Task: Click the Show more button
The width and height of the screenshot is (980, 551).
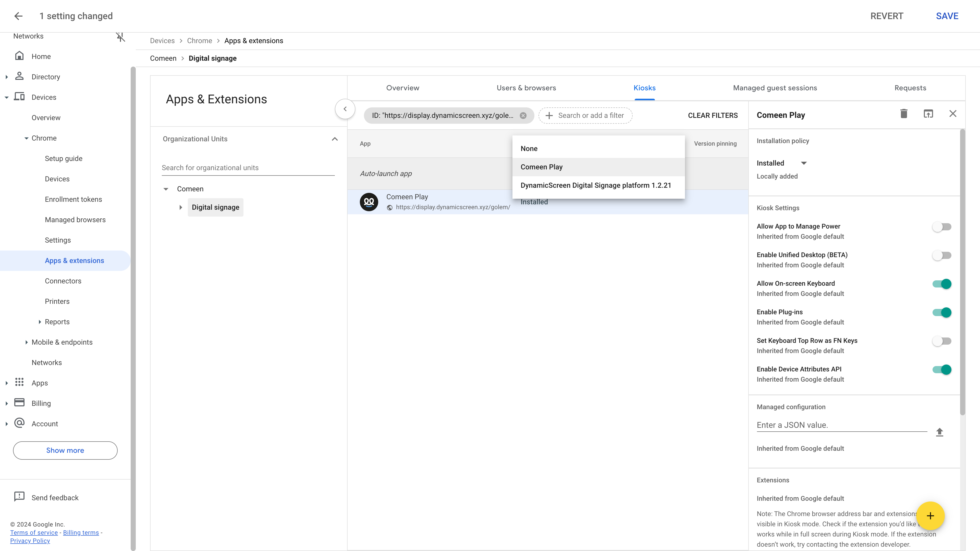Action: click(65, 450)
